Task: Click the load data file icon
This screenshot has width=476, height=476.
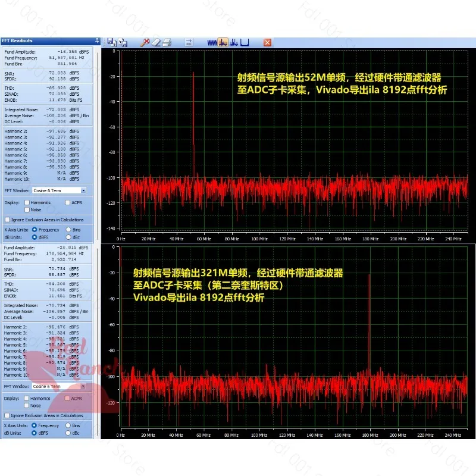Action: [x=123, y=42]
